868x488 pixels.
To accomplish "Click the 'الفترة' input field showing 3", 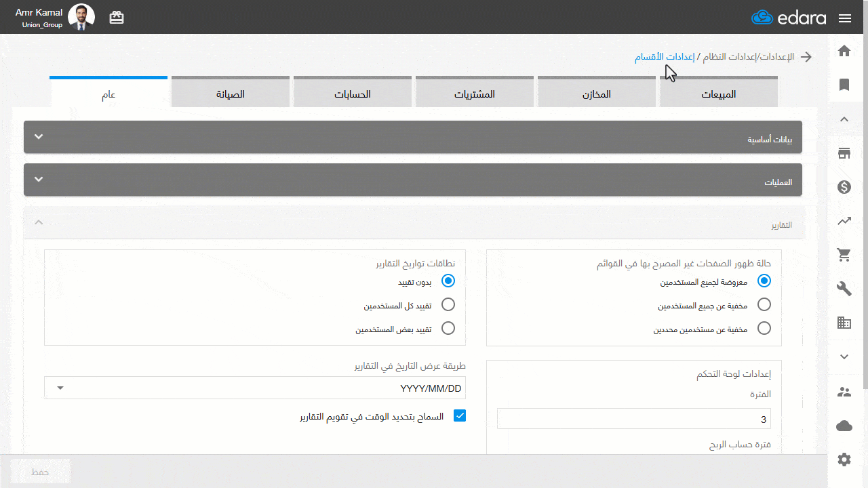I will (x=634, y=418).
